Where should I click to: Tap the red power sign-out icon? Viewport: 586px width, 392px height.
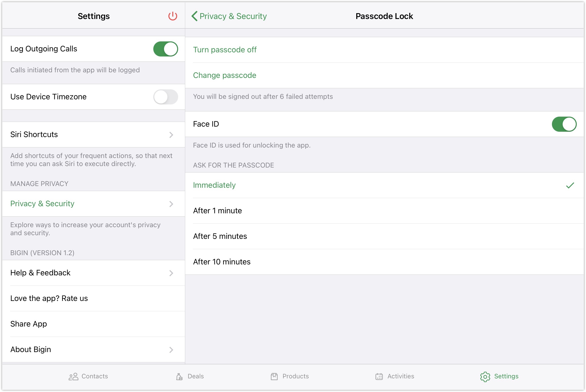click(173, 16)
